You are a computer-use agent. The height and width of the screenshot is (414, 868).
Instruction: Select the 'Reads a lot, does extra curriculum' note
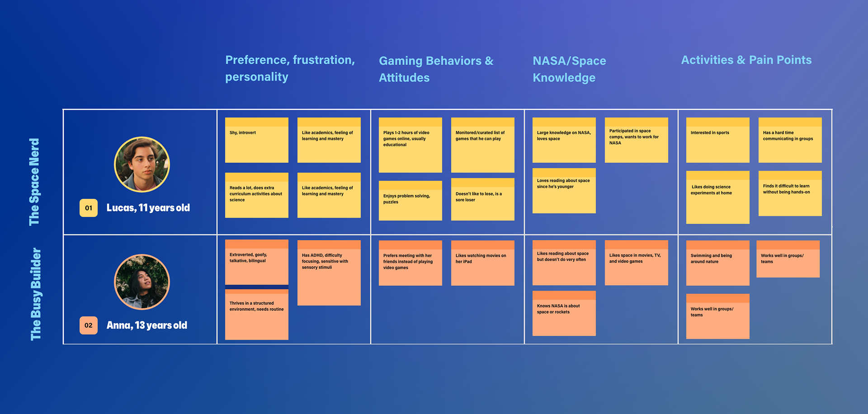click(257, 195)
